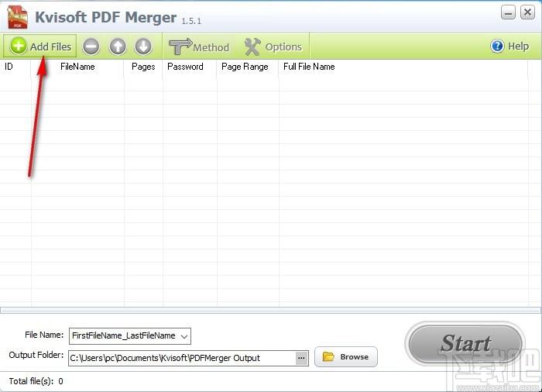Click the ellipsis button beside output folder
The height and width of the screenshot is (392, 542).
tap(301, 358)
